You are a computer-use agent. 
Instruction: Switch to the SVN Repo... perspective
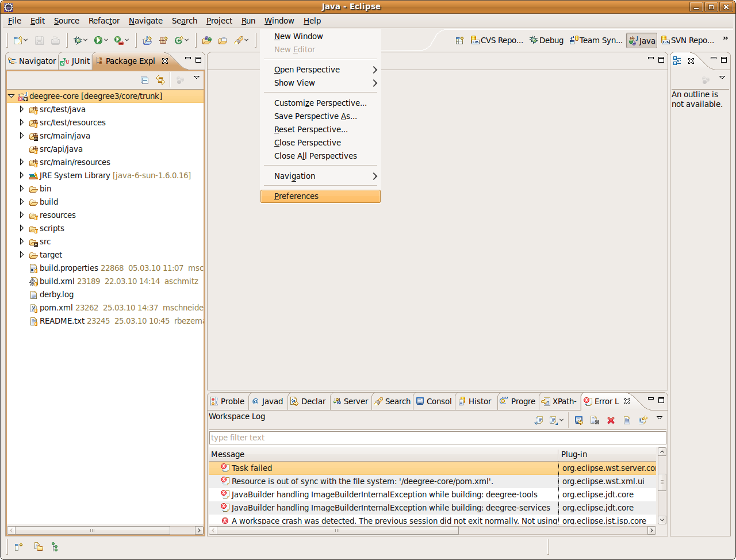click(687, 40)
